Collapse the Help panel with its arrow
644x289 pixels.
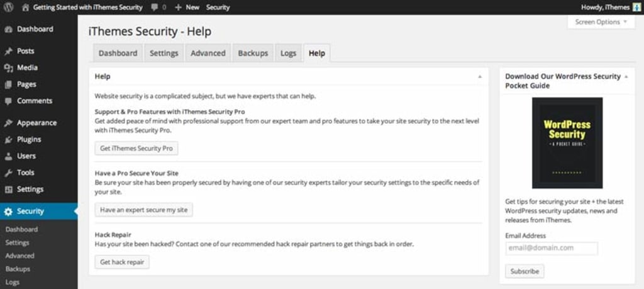480,76
